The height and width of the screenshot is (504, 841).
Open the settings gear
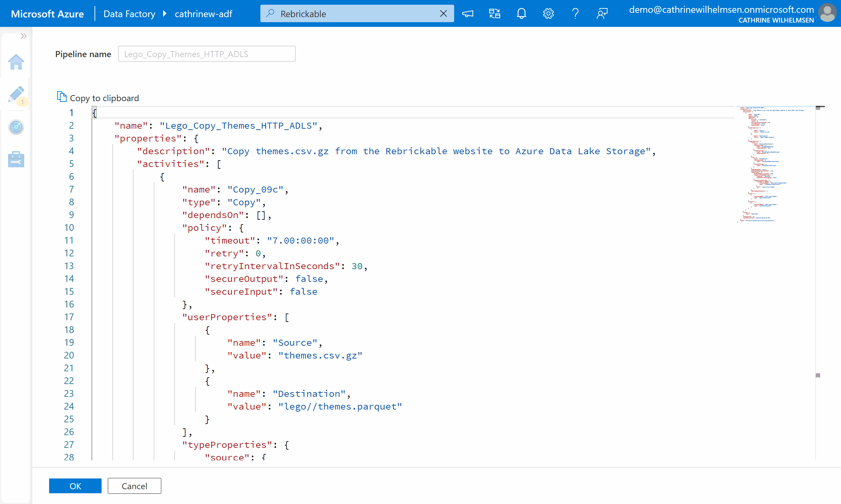(548, 13)
